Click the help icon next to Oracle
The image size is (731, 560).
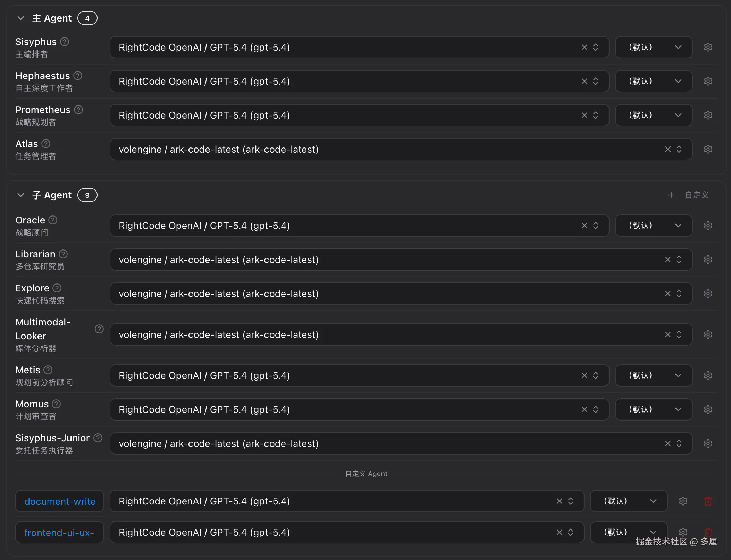53,220
